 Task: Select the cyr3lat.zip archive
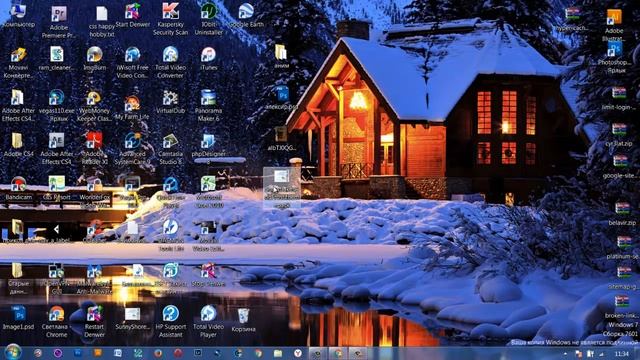pos(619,135)
